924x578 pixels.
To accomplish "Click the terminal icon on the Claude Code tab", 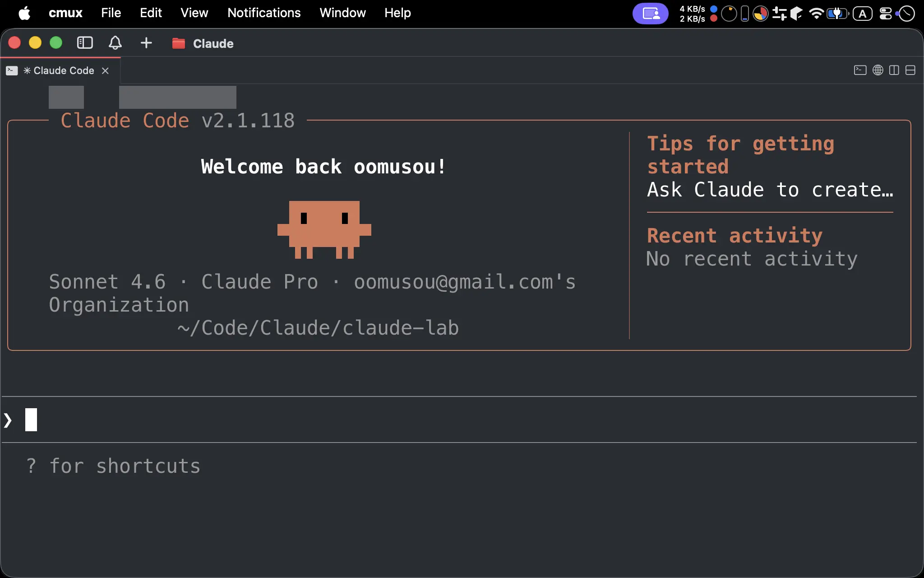I will click(x=12, y=70).
